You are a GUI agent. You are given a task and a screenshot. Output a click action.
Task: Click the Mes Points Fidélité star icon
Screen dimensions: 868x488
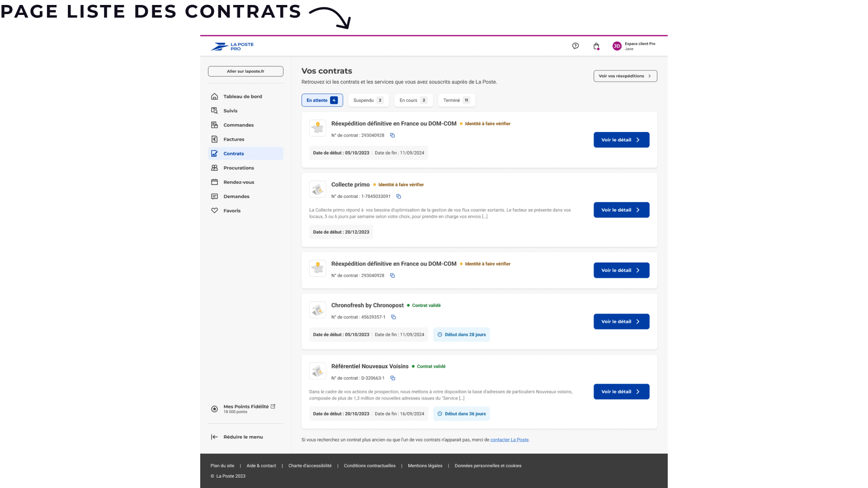(215, 409)
